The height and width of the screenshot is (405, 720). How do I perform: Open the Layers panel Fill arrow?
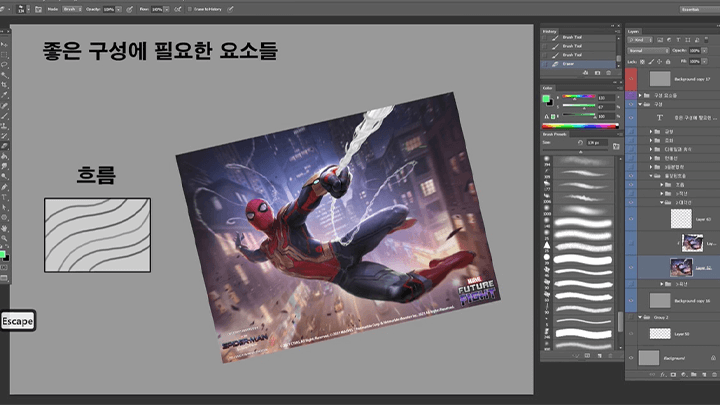(704, 62)
